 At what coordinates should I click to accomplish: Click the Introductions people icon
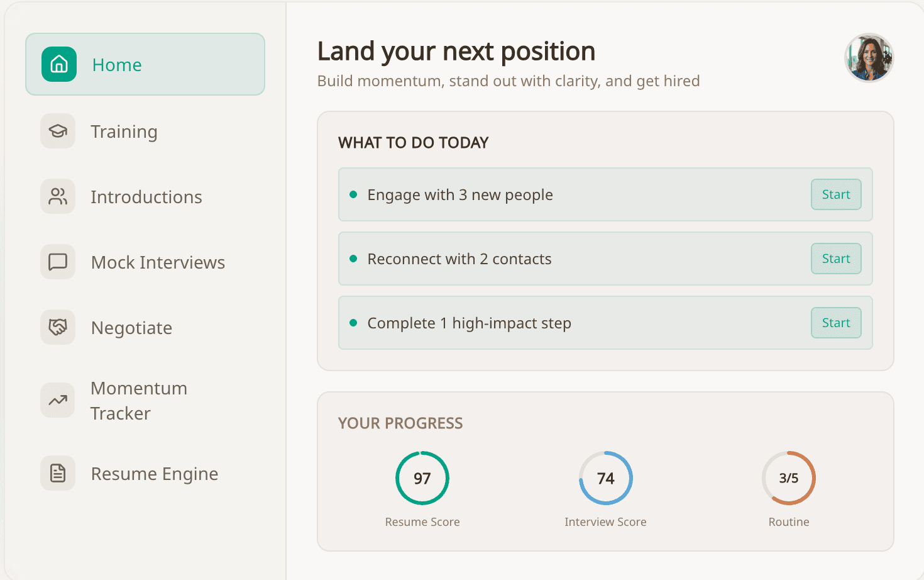(58, 197)
